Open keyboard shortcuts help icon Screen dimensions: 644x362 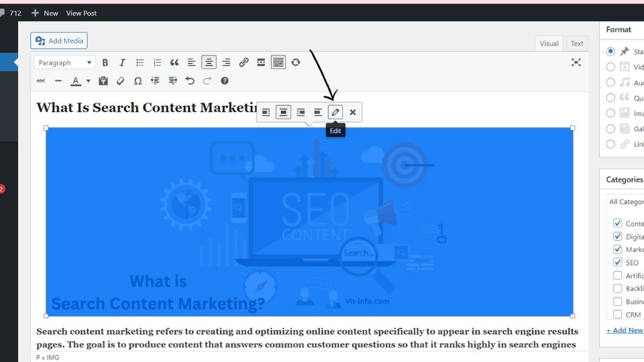pos(224,81)
